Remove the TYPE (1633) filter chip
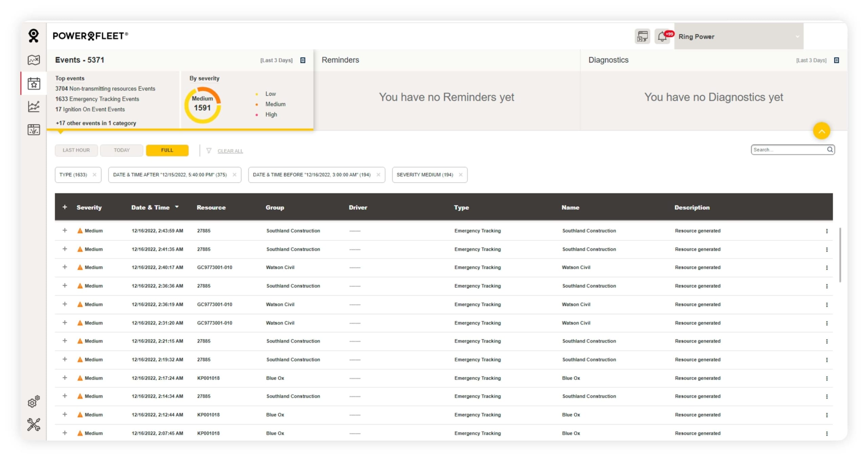This screenshot has width=868, height=461. [95, 175]
